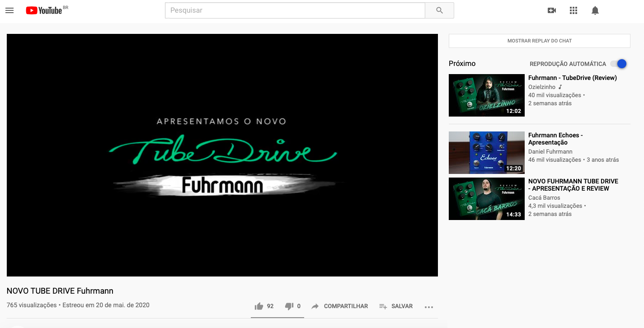Dislike the video with thumbs down
Image resolution: width=644 pixels, height=328 pixels.
coord(289,306)
